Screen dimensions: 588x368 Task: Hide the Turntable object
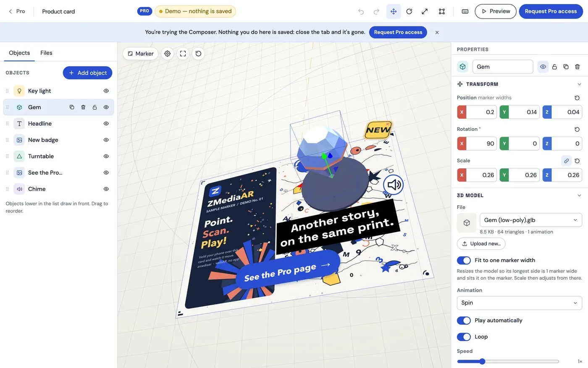(106, 156)
